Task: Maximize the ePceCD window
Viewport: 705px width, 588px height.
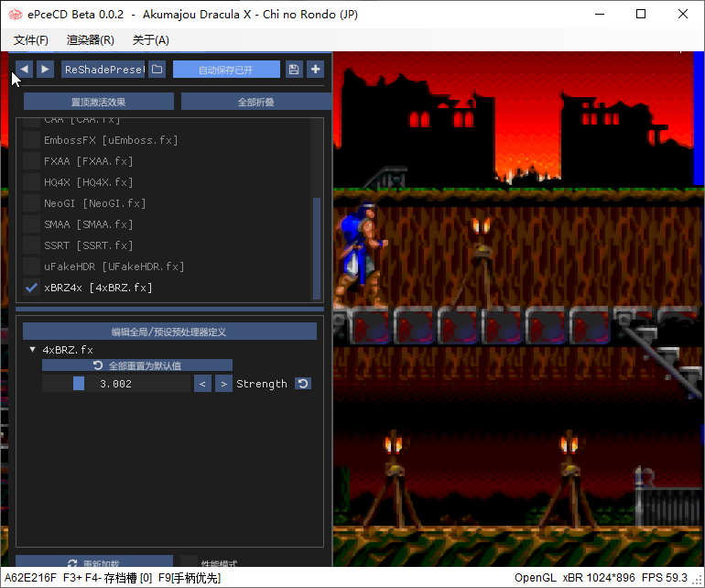Action: [641, 14]
